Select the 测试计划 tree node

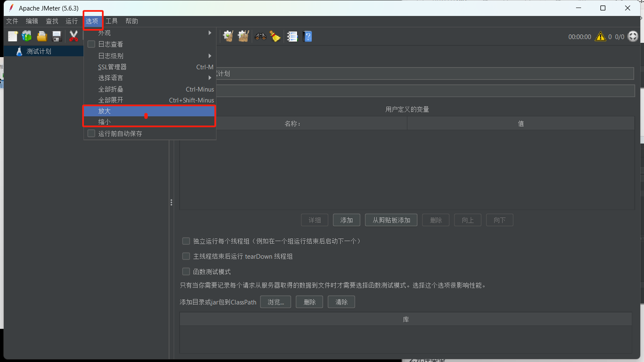point(39,51)
